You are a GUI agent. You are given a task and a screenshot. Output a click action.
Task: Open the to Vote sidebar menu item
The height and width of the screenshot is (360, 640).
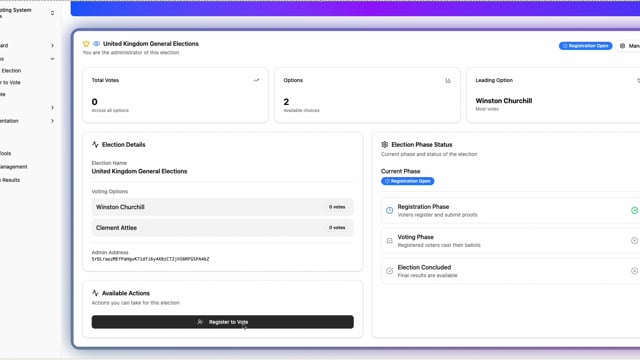click(10, 82)
